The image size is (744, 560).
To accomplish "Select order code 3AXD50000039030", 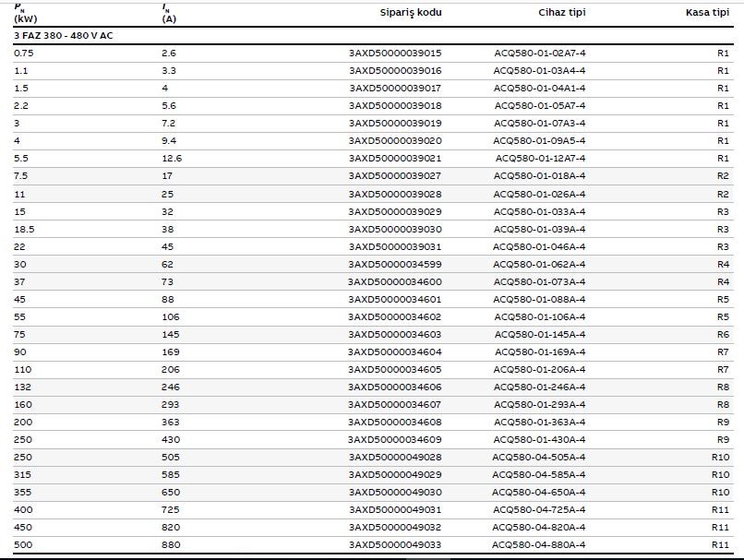I will [395, 230].
